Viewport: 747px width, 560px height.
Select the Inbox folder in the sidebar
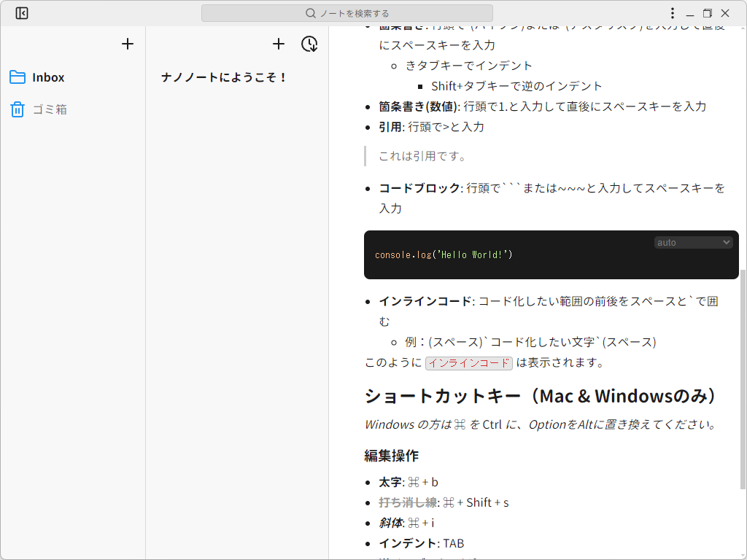(x=48, y=77)
